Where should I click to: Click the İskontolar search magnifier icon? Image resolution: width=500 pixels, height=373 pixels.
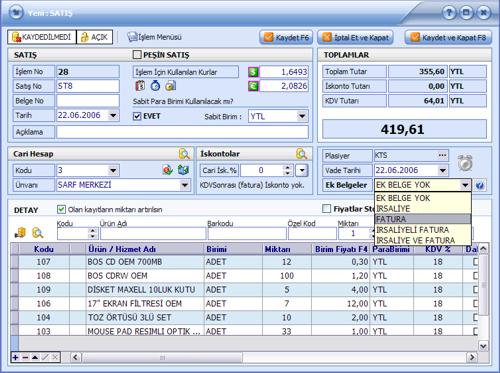(301, 154)
